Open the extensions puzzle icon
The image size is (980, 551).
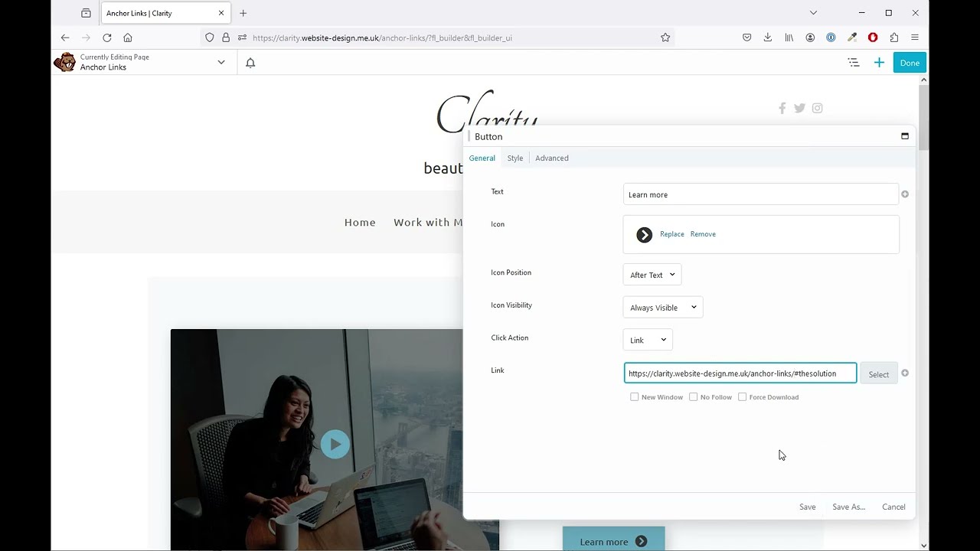click(893, 37)
